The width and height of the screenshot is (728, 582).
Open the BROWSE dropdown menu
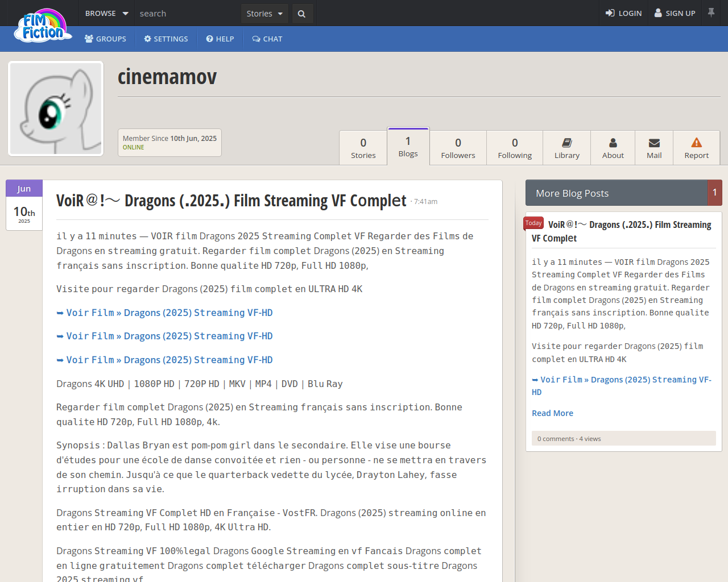(x=106, y=13)
